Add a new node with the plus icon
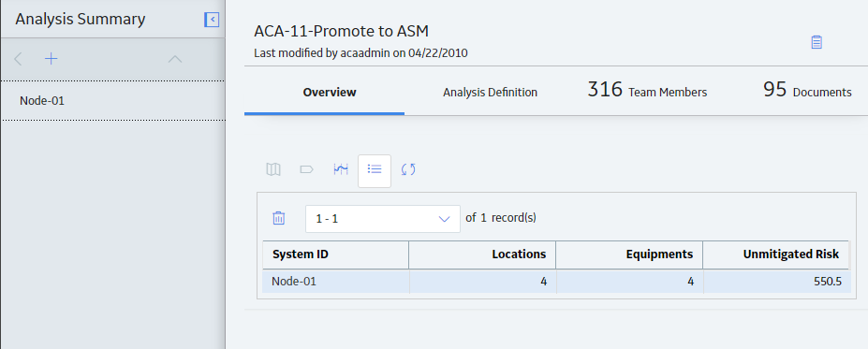 [51, 59]
